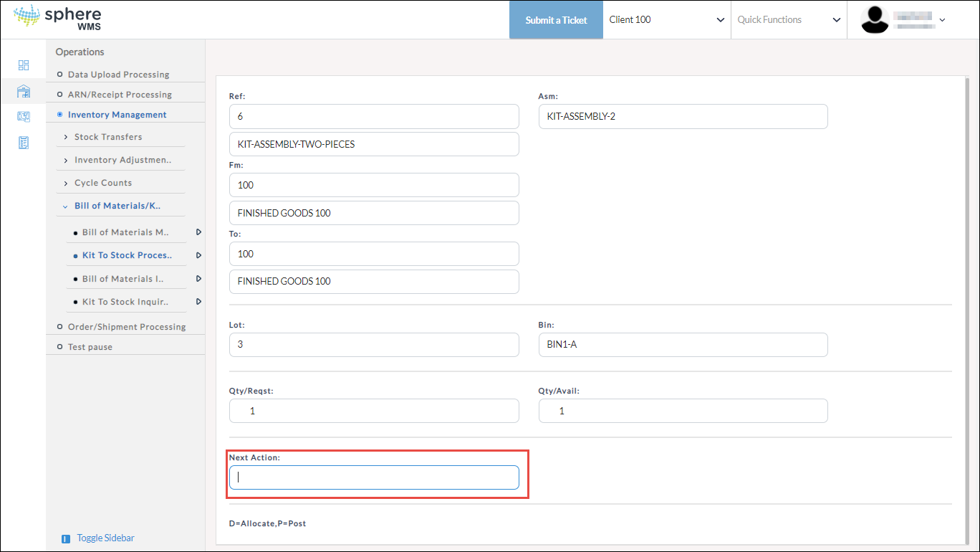Screen dimensions: 980x552
Task: Click the Toggle Sidebar icon
Action: coord(66,538)
